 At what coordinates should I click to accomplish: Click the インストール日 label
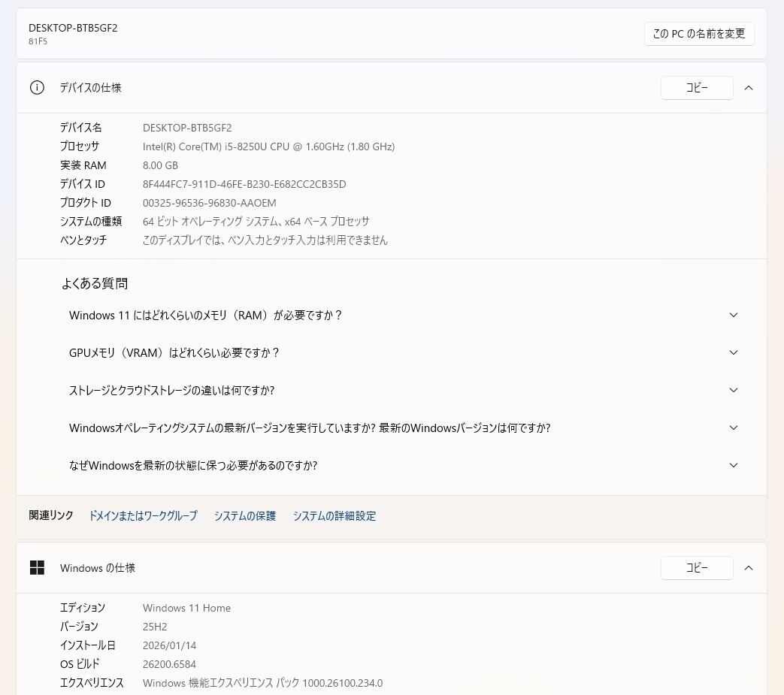click(87, 645)
